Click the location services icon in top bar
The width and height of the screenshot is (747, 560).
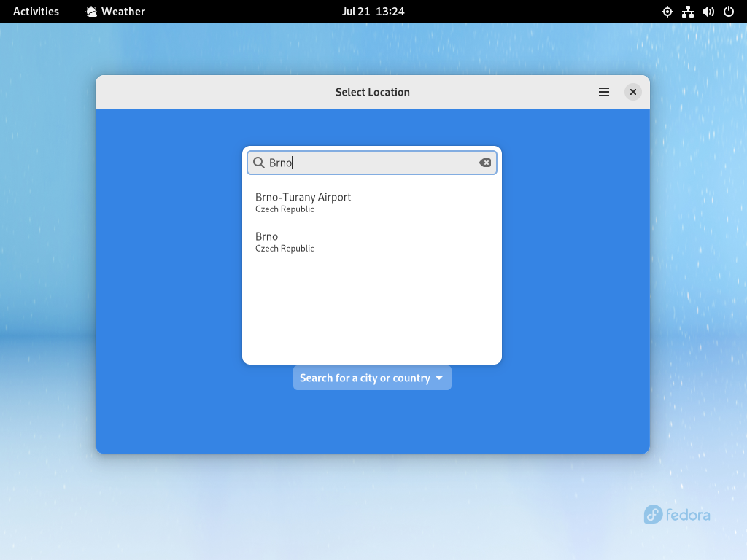point(667,12)
